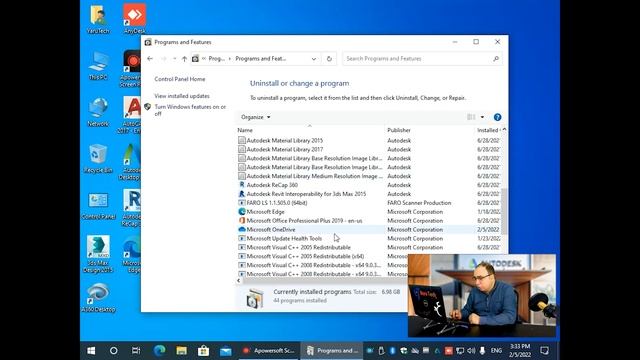This screenshot has width=640, height=360.
Task: Open This PC desktop icon
Action: (98, 65)
